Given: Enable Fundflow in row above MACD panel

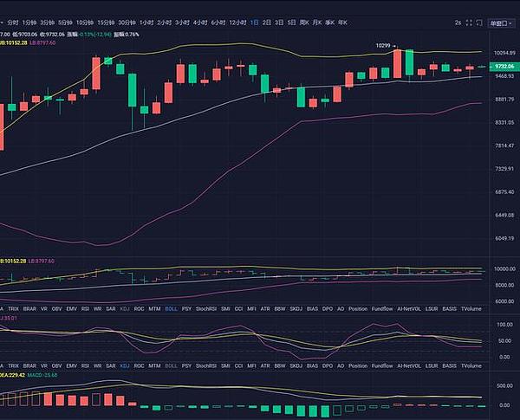Looking at the screenshot, I should (x=382, y=366).
